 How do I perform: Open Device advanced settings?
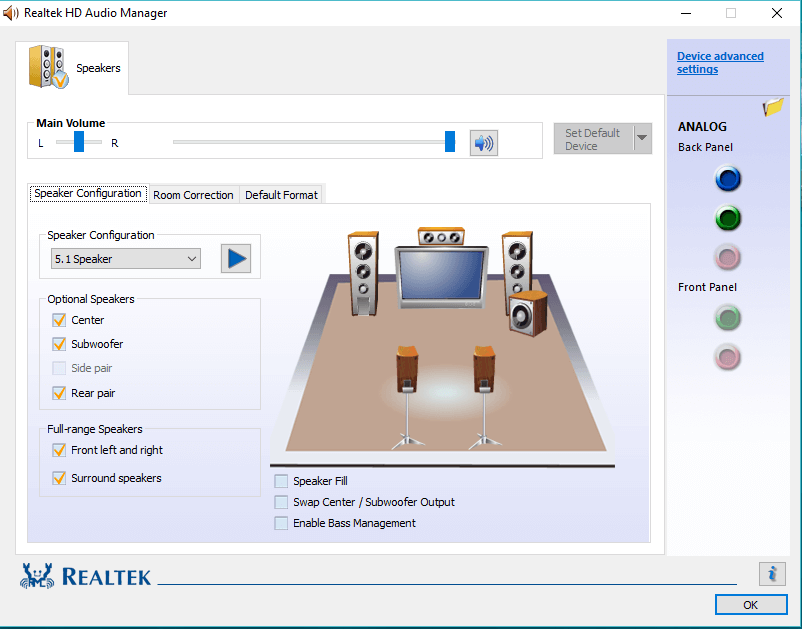(720, 62)
